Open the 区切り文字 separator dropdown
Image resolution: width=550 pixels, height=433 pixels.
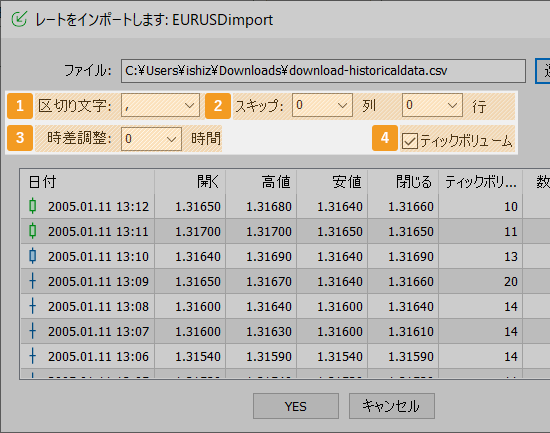point(160,105)
